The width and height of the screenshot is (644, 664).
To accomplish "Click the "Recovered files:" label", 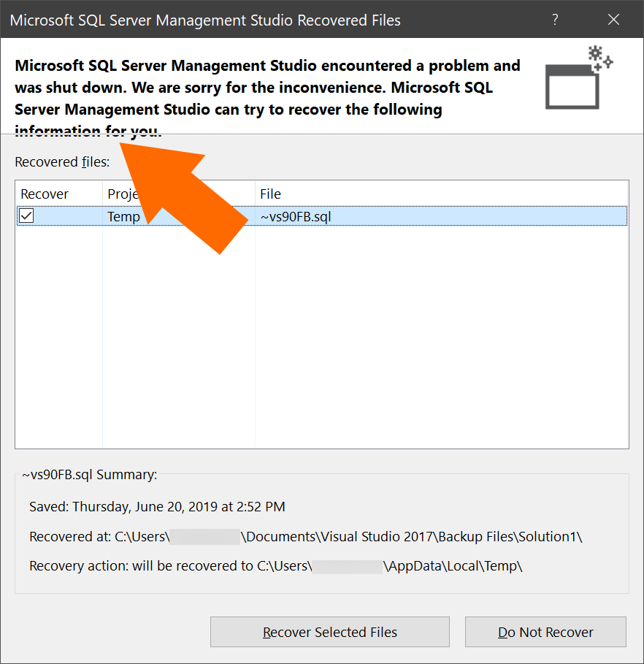I will tap(62, 161).
